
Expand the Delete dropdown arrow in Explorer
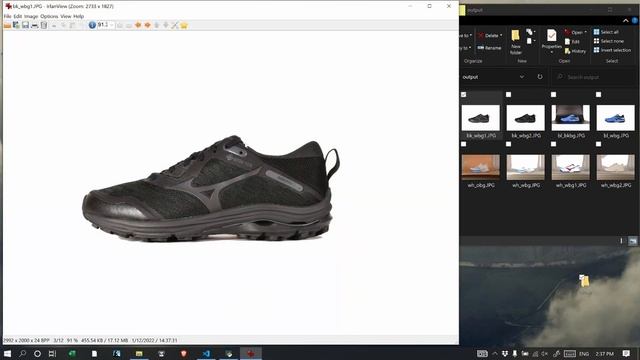[x=501, y=36]
